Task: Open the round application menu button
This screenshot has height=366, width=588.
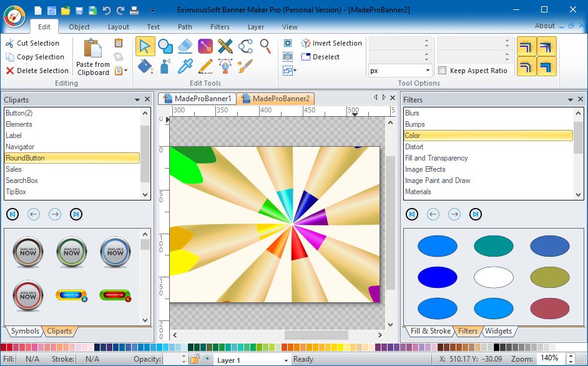Action: tap(14, 16)
